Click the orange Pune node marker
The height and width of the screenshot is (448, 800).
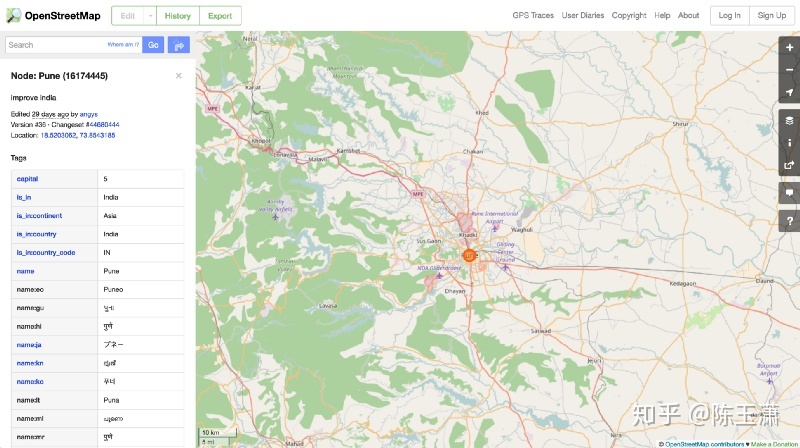click(x=469, y=256)
